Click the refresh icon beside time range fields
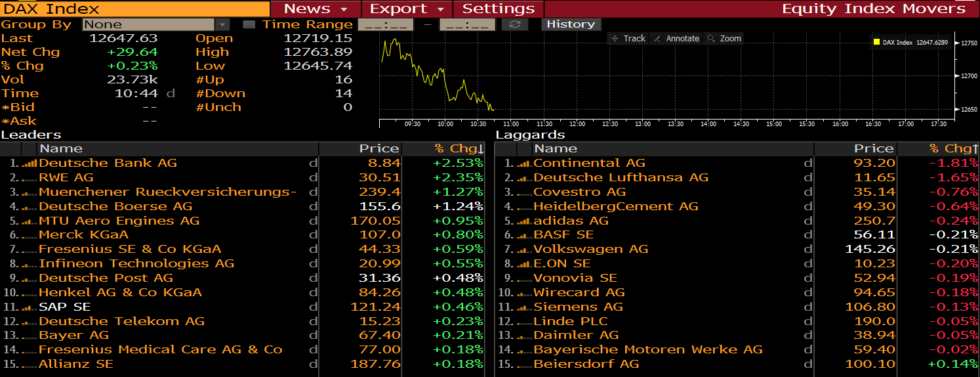This screenshot has height=377, width=980. [515, 24]
